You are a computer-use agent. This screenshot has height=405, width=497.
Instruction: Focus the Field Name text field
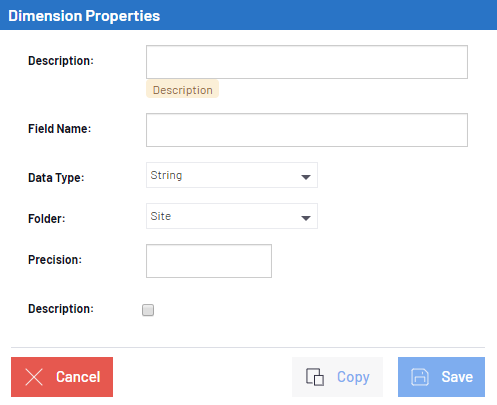click(307, 130)
